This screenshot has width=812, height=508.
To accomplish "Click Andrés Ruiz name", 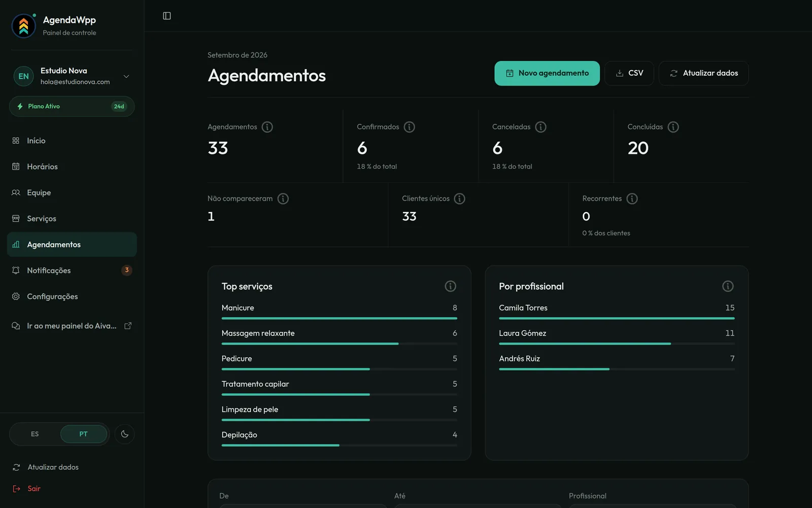I will [520, 359].
